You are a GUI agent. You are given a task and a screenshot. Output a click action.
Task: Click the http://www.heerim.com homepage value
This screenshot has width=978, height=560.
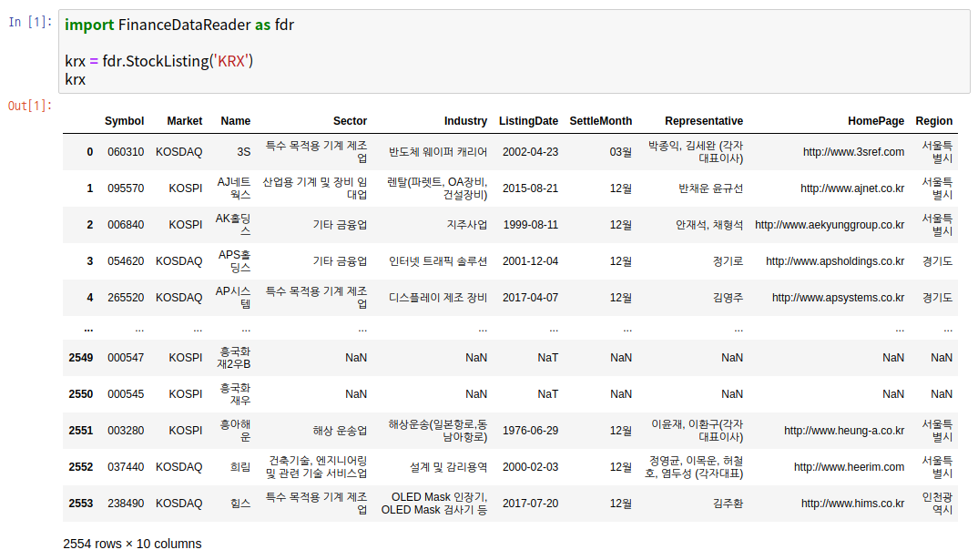(x=849, y=467)
